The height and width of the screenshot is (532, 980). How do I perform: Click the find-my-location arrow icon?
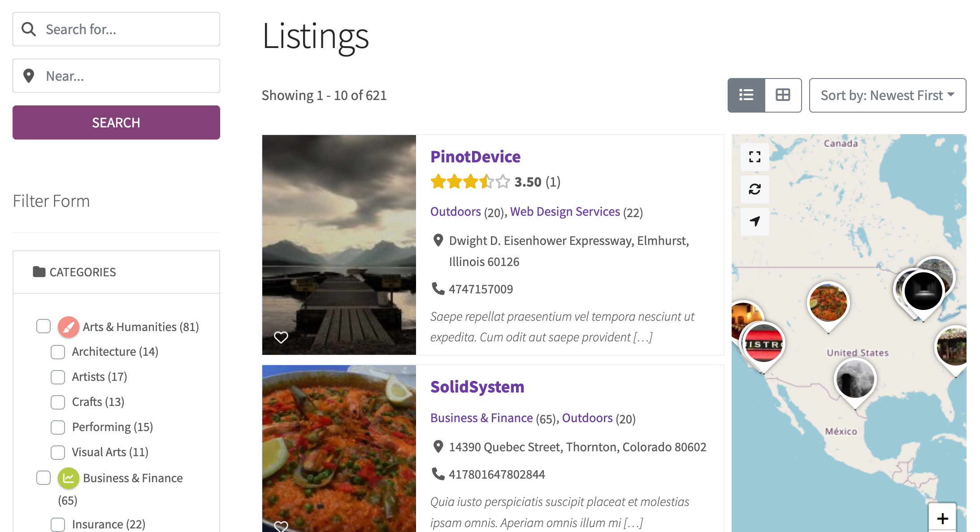(x=755, y=221)
